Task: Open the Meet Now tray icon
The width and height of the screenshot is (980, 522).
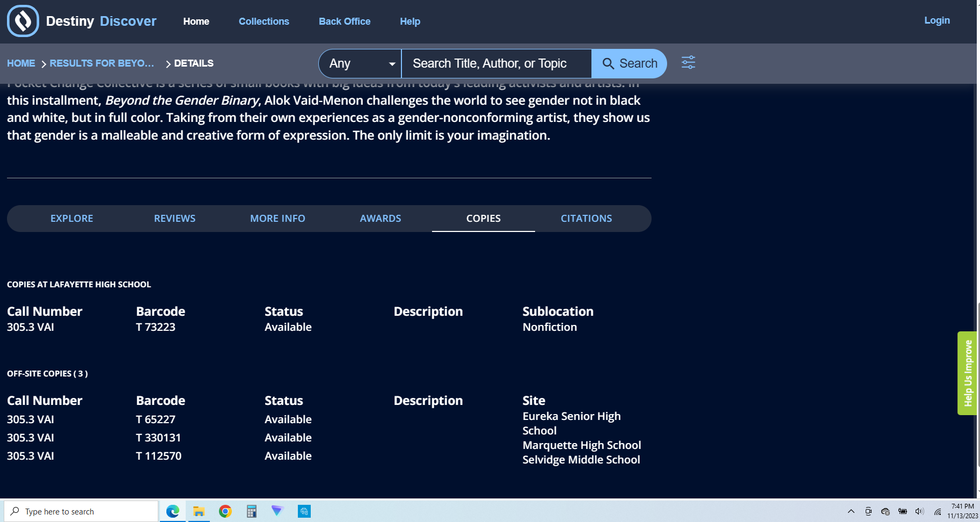Action: point(868,511)
